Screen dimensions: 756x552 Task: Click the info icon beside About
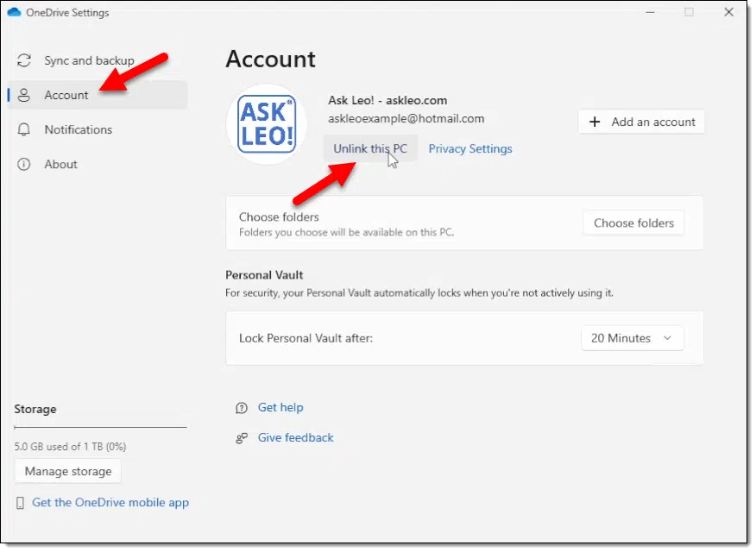[x=23, y=164]
